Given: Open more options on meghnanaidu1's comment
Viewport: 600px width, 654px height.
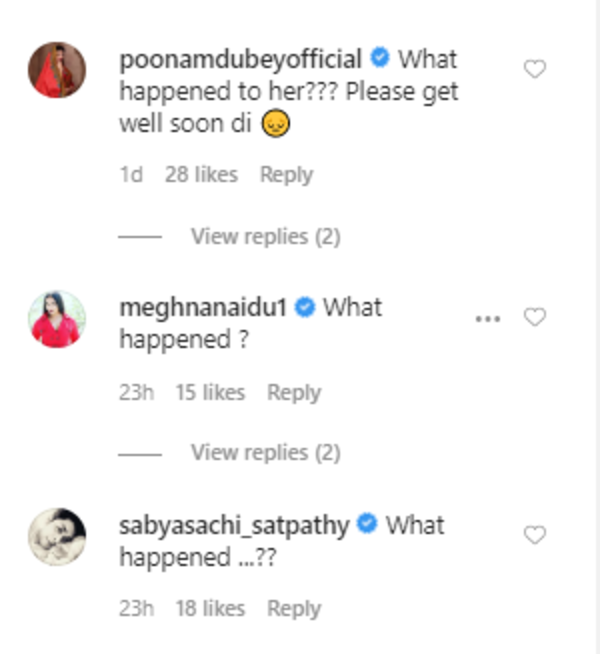Looking at the screenshot, I should click(x=487, y=318).
